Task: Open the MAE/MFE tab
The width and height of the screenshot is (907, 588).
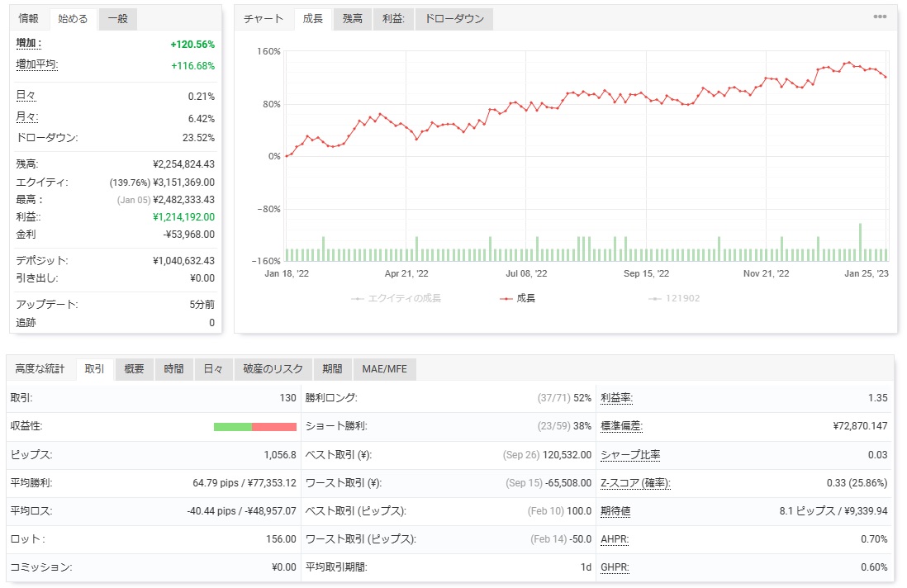Action: tap(385, 369)
